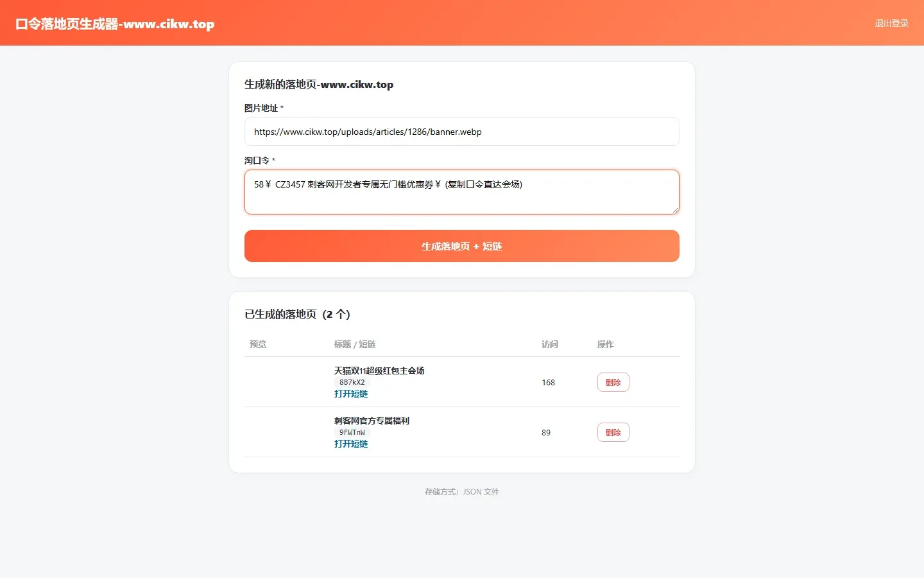Click the short code 9FWTnW
This screenshot has width=924, height=578.
352,432
